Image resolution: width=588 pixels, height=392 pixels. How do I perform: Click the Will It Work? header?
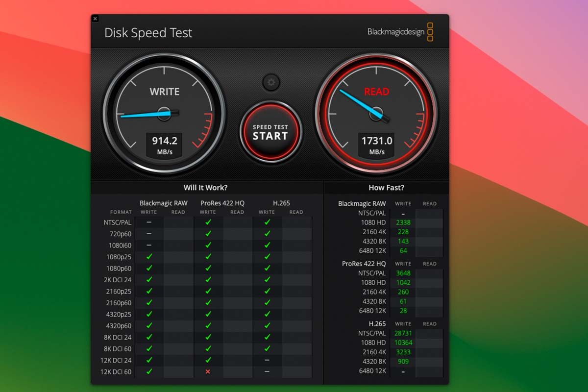205,188
